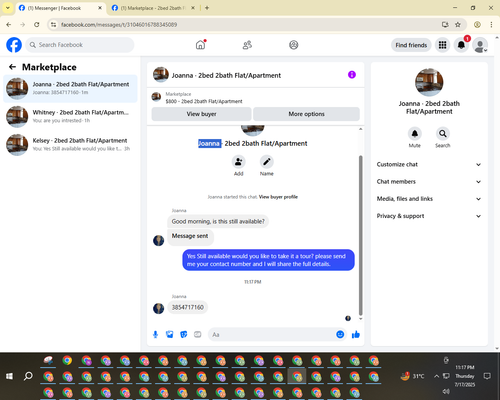Search in conversation magnifier icon
Image resolution: width=500 pixels, height=400 pixels.
[443, 134]
